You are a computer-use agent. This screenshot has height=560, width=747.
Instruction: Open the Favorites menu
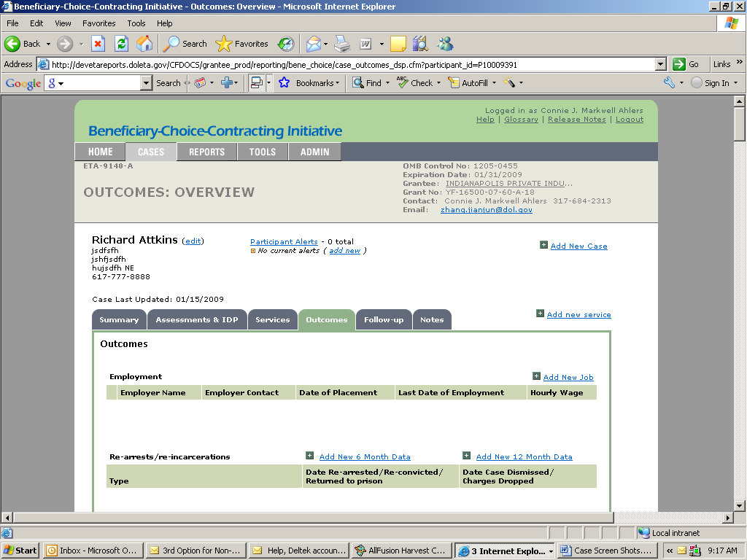pyautogui.click(x=98, y=23)
